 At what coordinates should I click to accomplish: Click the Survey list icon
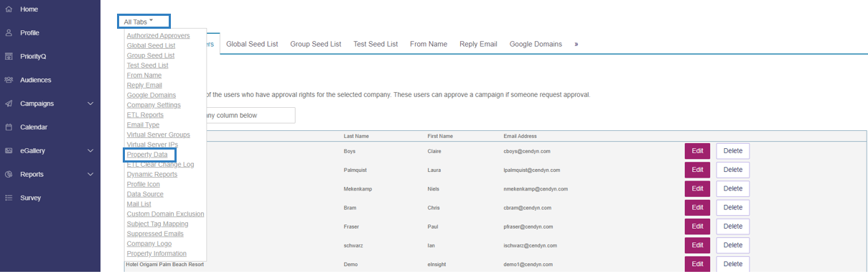[x=9, y=198]
